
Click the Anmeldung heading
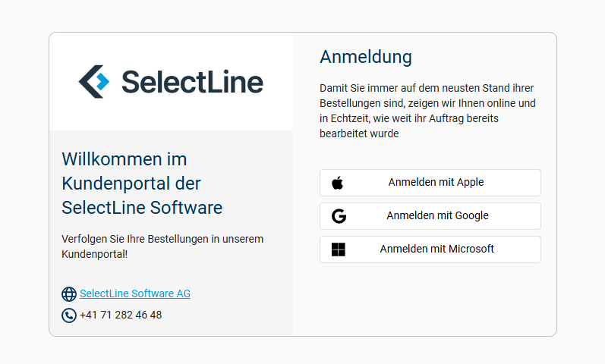coord(366,57)
